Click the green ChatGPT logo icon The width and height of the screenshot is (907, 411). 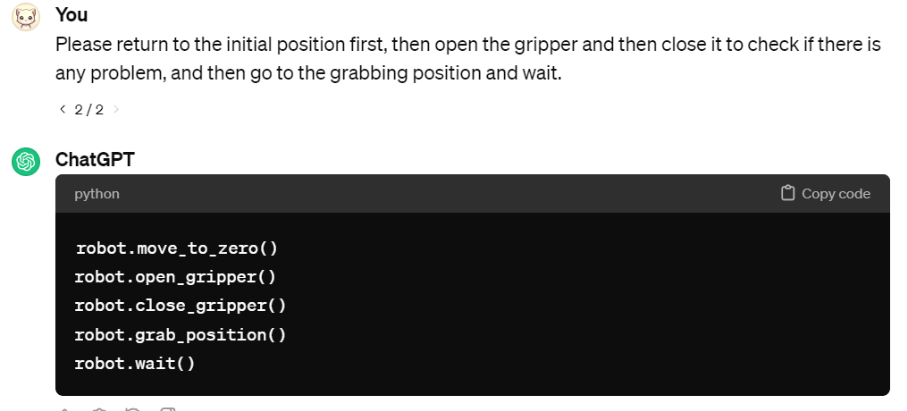coord(26,161)
